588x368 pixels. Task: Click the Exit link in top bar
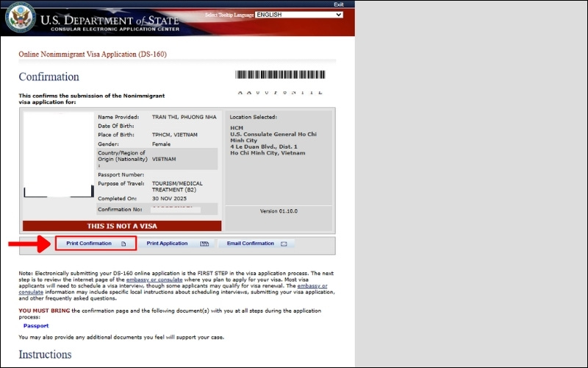click(338, 4)
